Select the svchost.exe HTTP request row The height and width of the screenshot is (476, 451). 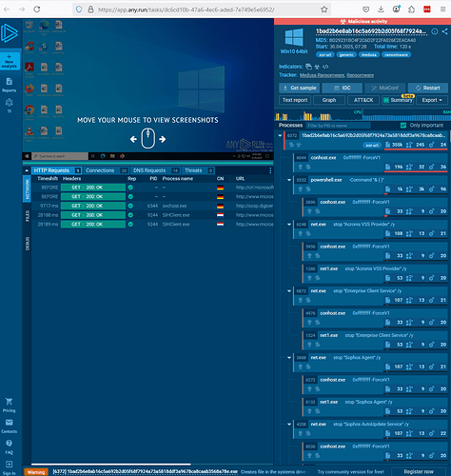point(152,206)
